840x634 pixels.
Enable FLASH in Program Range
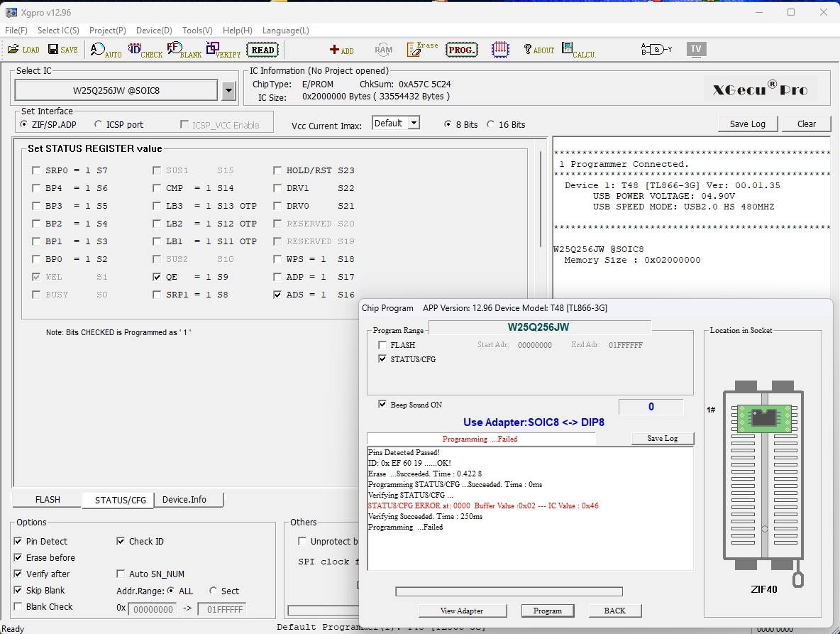pyautogui.click(x=382, y=345)
